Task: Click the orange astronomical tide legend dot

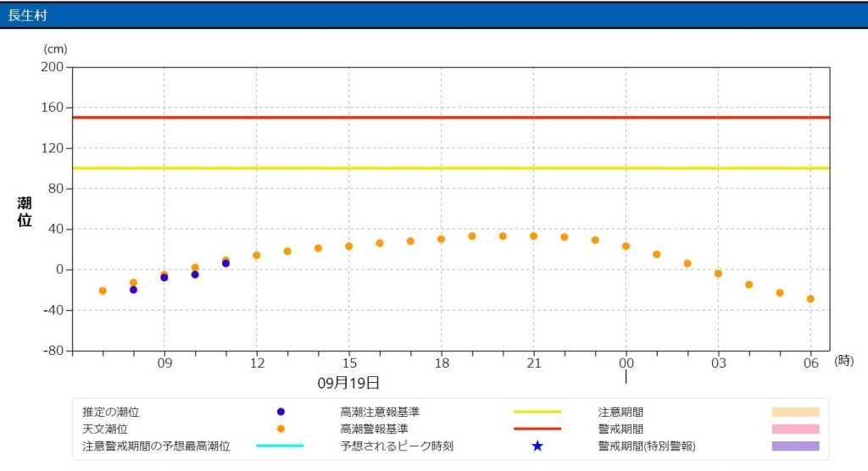Action: pyautogui.click(x=281, y=429)
